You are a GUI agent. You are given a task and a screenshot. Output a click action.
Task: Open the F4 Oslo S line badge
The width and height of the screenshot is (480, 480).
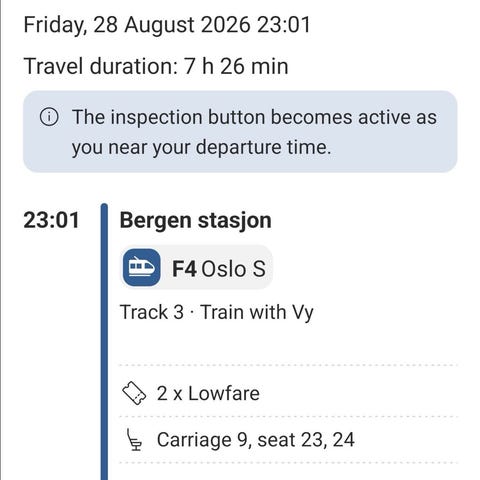pyautogui.click(x=196, y=267)
